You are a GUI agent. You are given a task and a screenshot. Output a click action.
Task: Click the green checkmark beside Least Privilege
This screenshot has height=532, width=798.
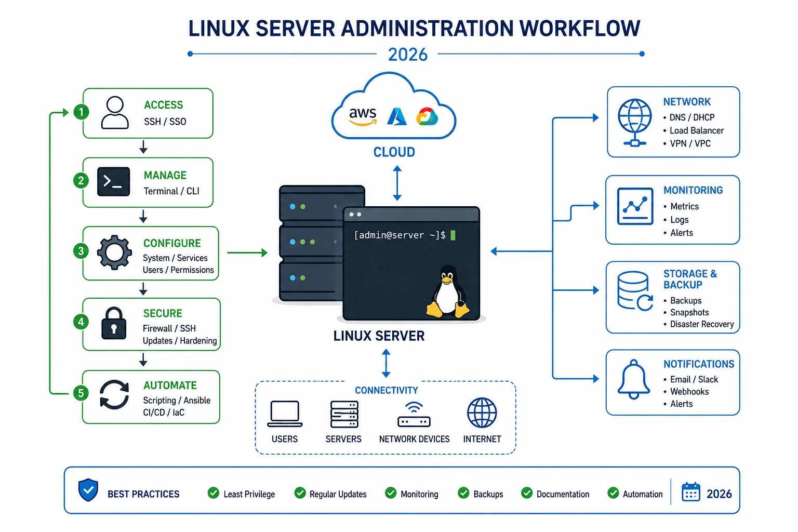point(213,493)
